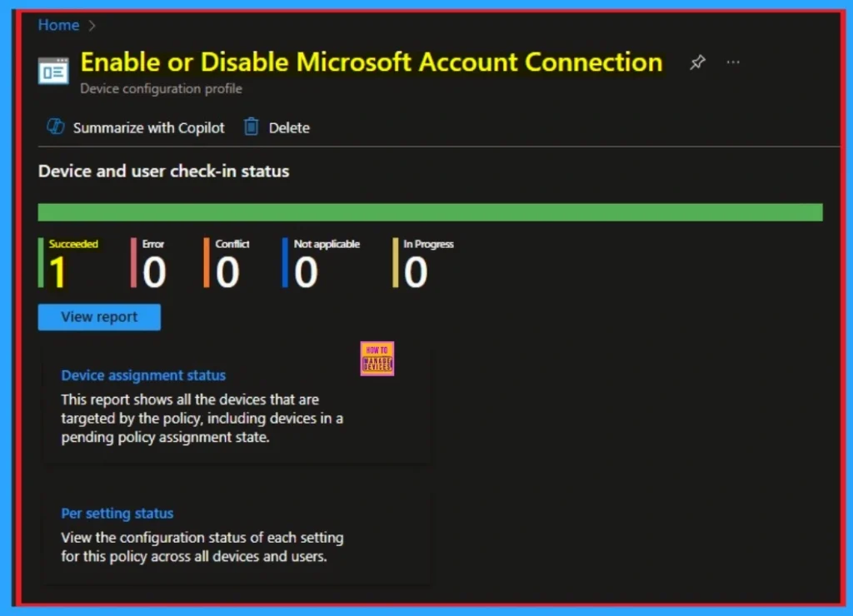Screen dimensions: 853x616
Task: Select the Conflict count value
Action: pos(227,272)
